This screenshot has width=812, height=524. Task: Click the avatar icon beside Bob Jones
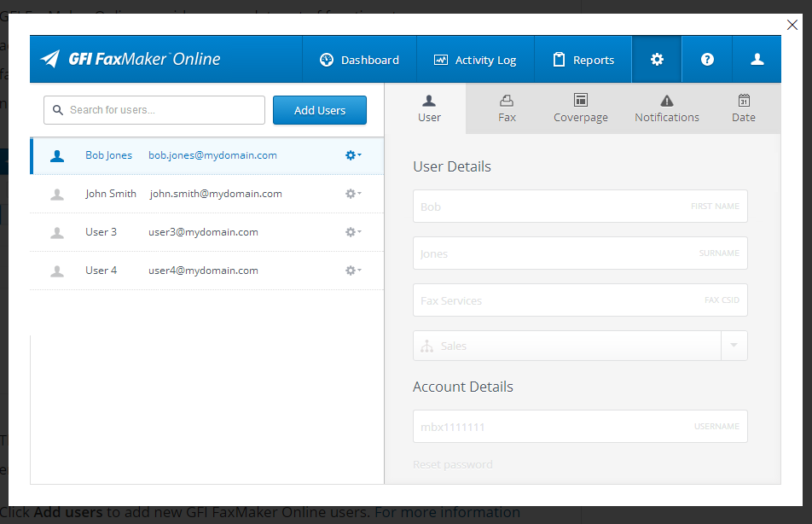[x=57, y=155]
